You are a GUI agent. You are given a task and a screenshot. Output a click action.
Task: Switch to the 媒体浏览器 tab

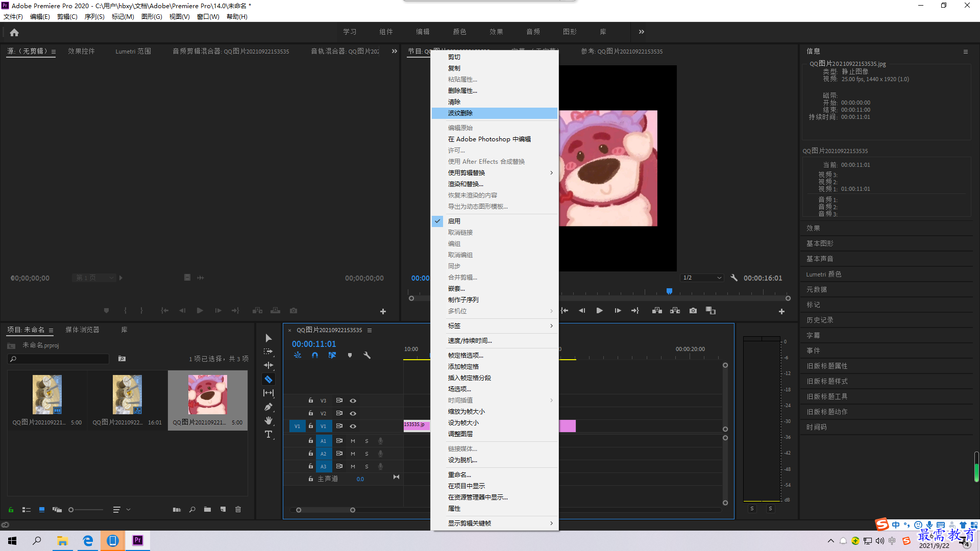coord(83,330)
